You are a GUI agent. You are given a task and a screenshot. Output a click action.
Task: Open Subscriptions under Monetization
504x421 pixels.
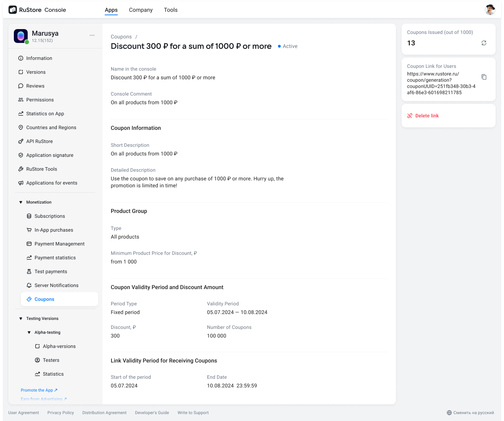[49, 216]
